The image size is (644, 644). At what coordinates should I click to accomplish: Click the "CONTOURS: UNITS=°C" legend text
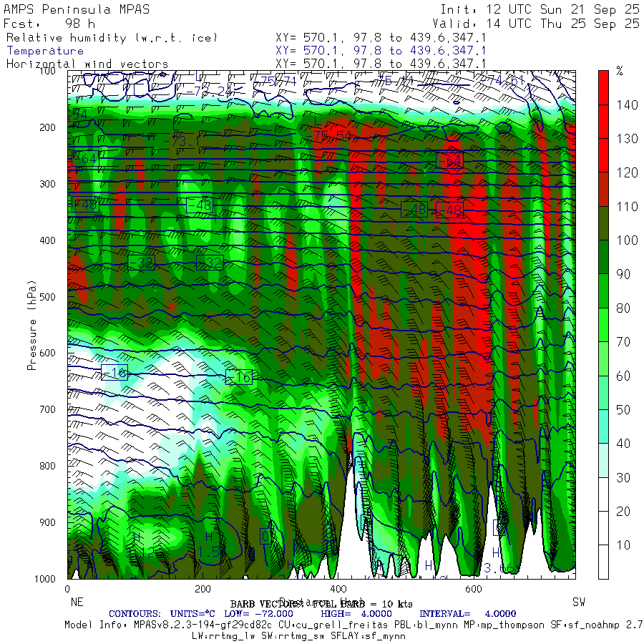point(162,614)
